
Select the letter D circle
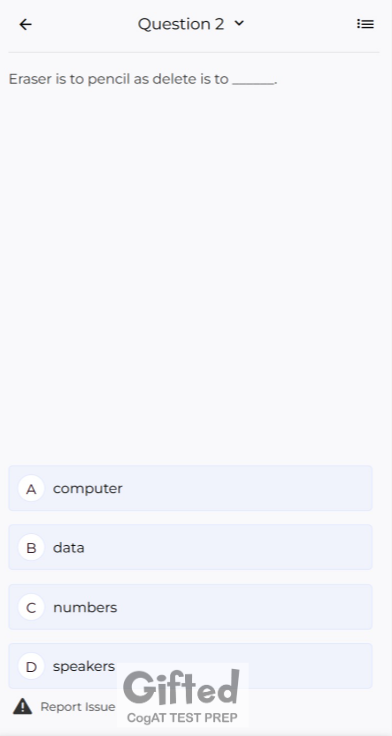pos(31,666)
